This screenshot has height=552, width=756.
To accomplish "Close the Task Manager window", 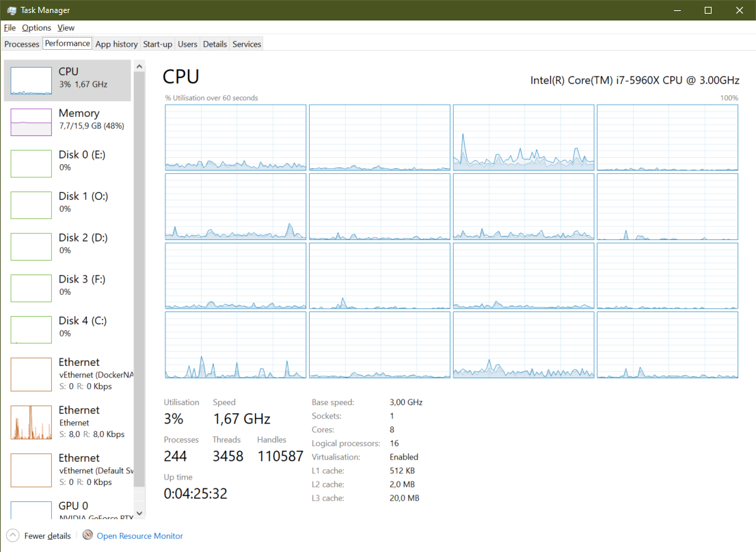I will click(x=739, y=10).
